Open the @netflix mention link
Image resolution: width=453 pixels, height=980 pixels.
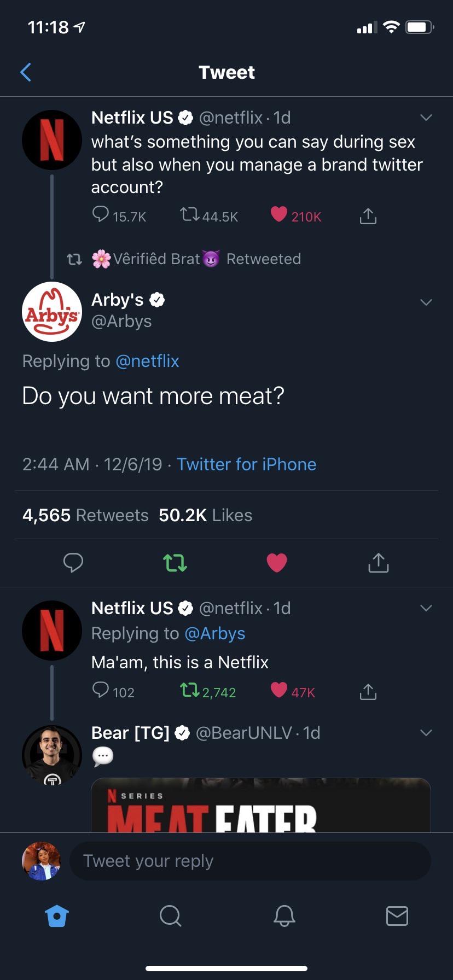tap(147, 361)
